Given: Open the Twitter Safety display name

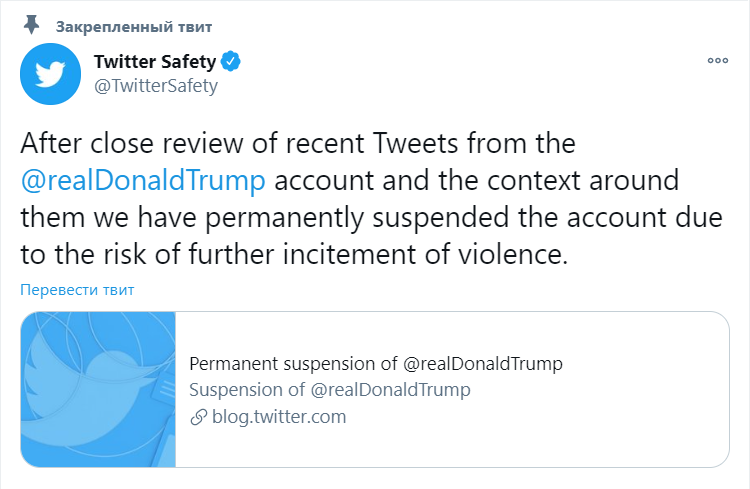Looking at the screenshot, I should pos(154,62).
